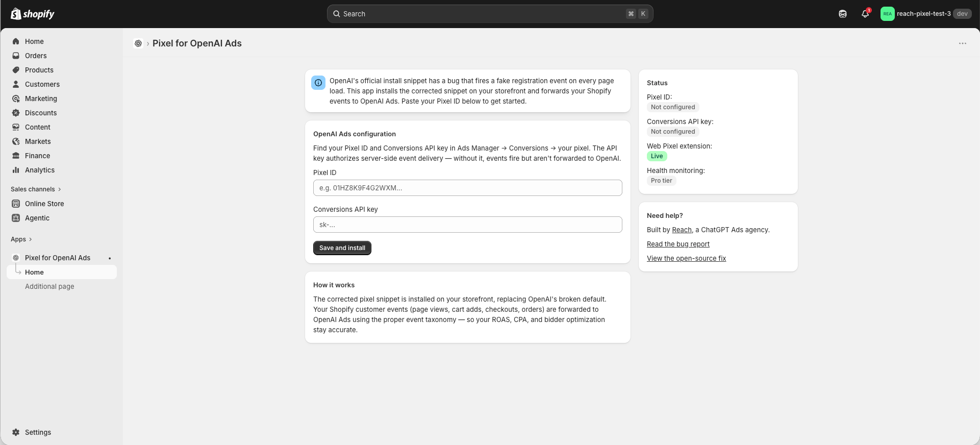Click the Pixel for OpenAI Ads page title
The image size is (980, 445).
[x=197, y=43]
